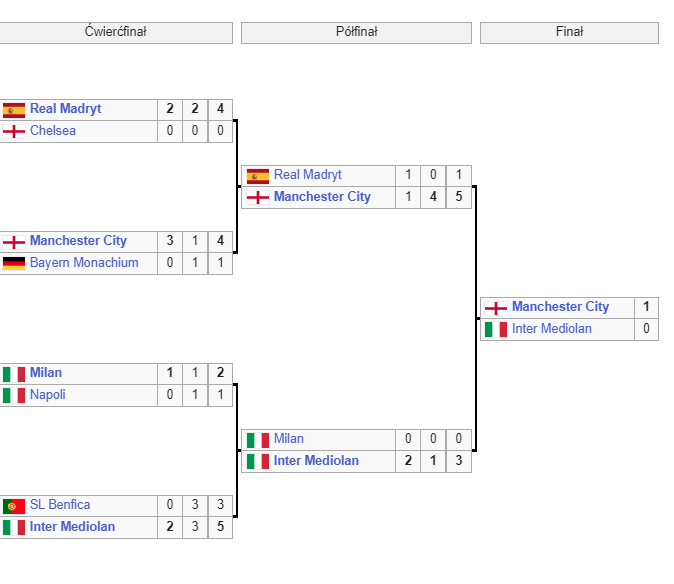Image resolution: width=674 pixels, height=584 pixels.
Task: Click England flag beside final Manchester City
Action: pos(496,308)
